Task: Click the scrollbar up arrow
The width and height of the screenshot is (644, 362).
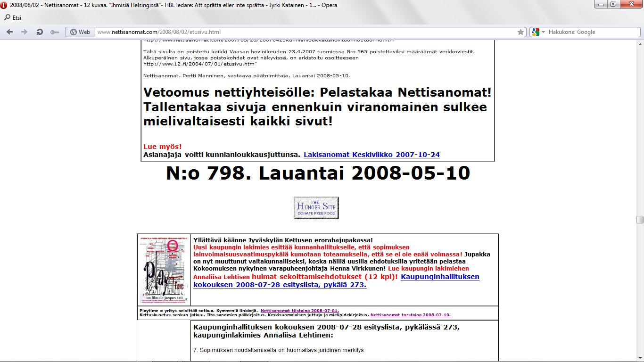Action: tap(640, 43)
